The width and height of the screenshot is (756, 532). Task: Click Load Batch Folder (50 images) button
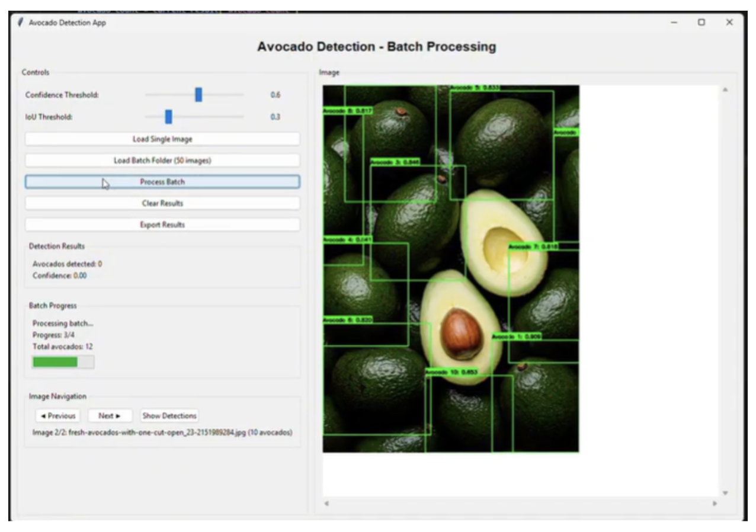tap(162, 161)
